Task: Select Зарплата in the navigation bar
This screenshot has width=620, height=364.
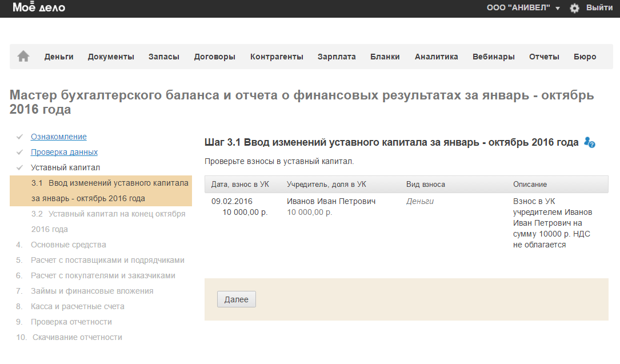Action: coord(337,57)
